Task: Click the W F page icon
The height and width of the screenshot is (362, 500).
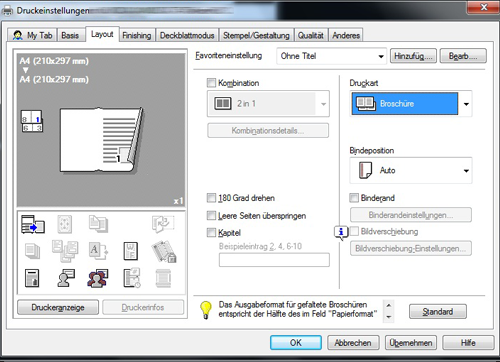Action: tap(130, 251)
